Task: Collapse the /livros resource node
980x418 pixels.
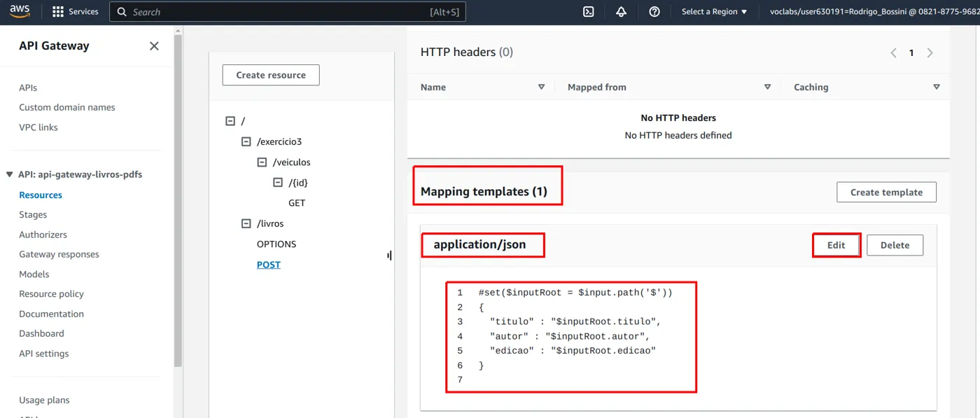Action: point(246,223)
